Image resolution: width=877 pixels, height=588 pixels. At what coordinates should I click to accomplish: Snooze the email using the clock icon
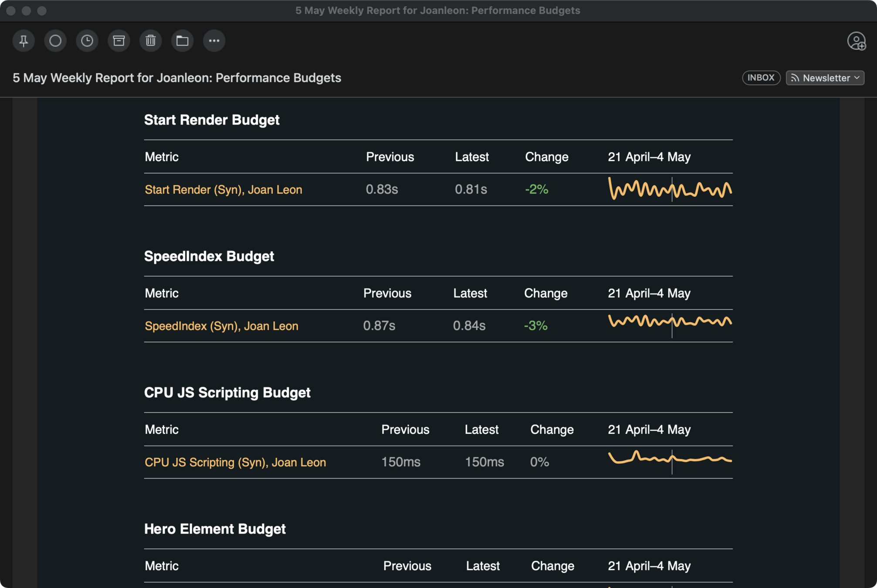pos(87,41)
